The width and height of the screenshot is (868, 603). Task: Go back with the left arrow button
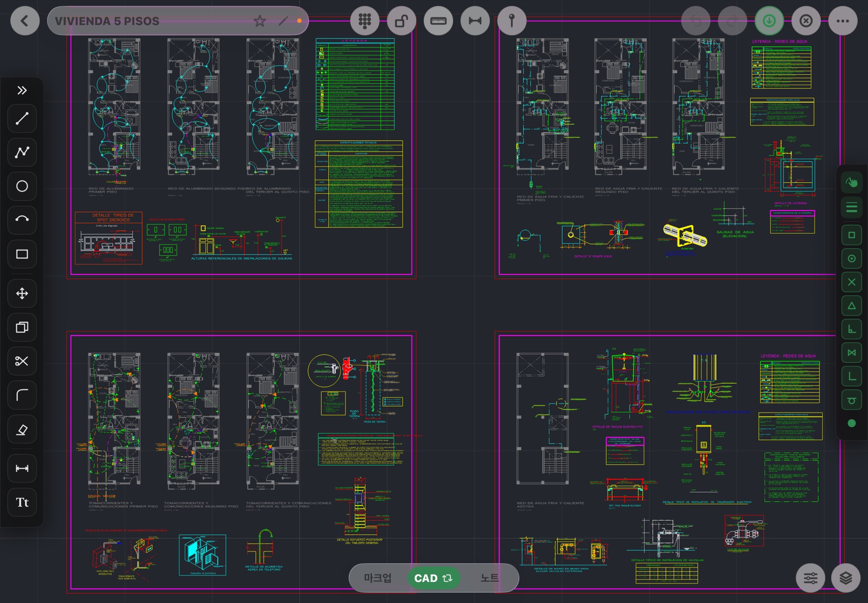click(x=25, y=21)
